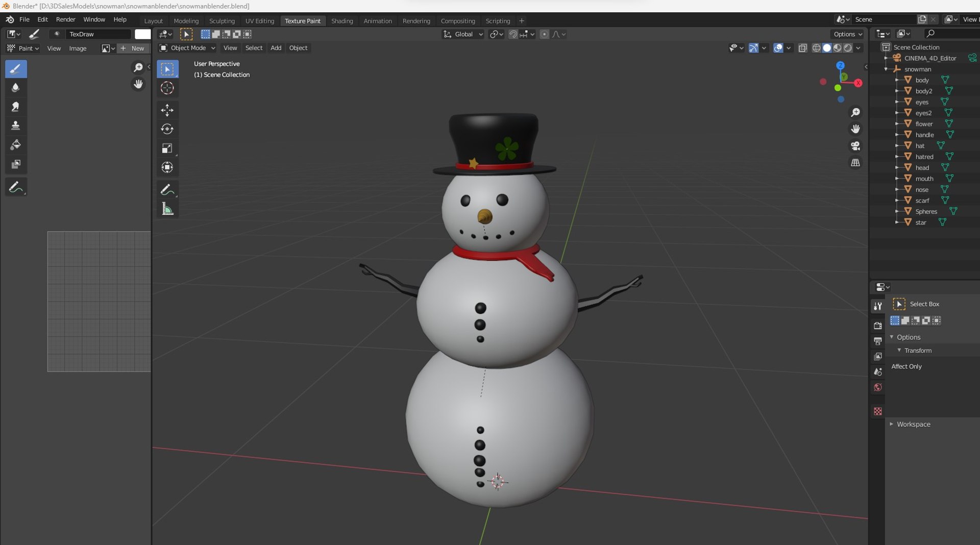Select the Clone stamp tool
980x545 pixels.
tap(16, 126)
